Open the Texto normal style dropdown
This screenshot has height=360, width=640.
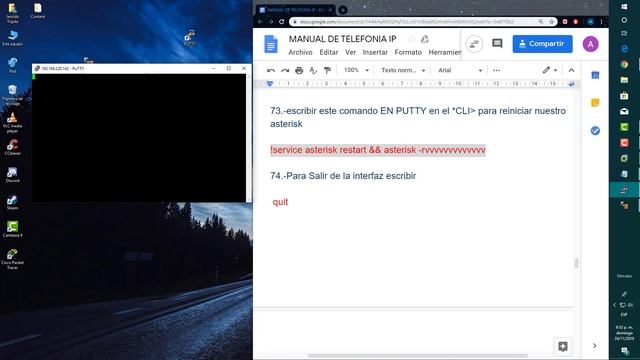tap(403, 70)
